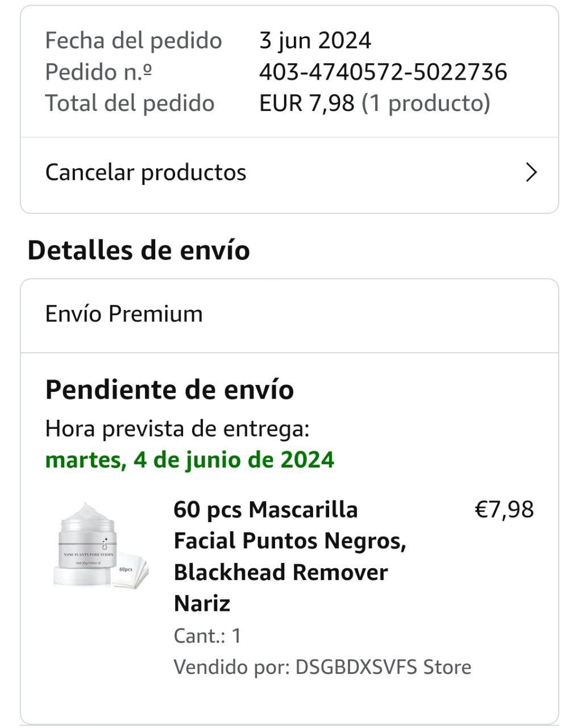578x728 pixels.
Task: Click the EUR 7,98 order total amount
Action: [307, 104]
